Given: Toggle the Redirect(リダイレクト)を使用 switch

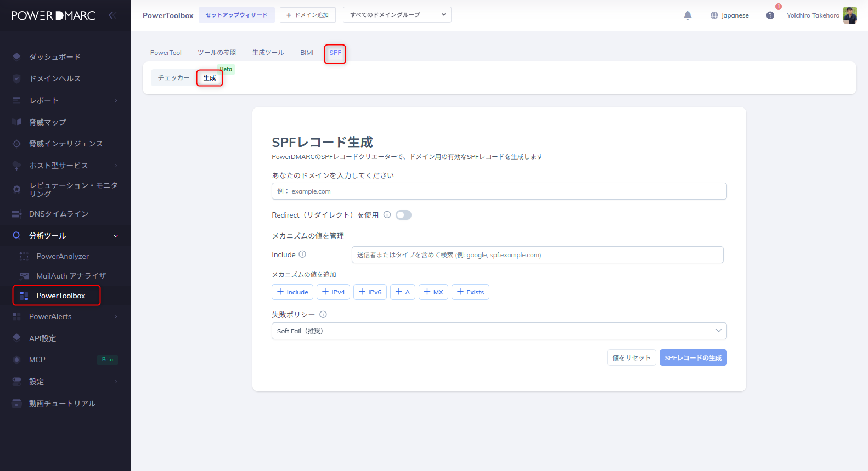Looking at the screenshot, I should pos(403,215).
